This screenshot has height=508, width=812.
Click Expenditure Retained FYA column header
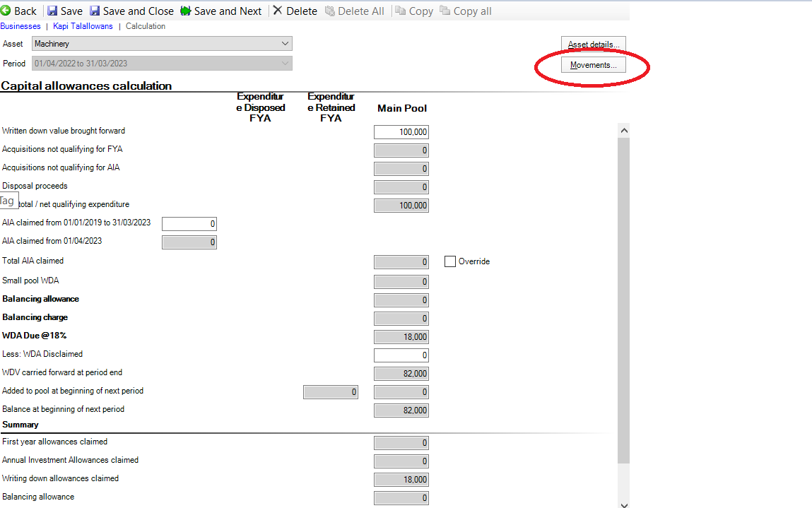[x=331, y=107]
